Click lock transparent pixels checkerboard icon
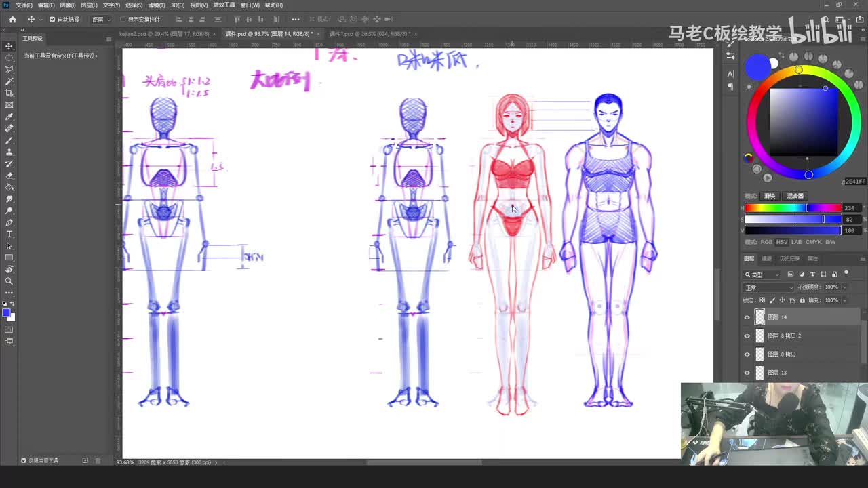The image size is (868, 488). point(762,300)
